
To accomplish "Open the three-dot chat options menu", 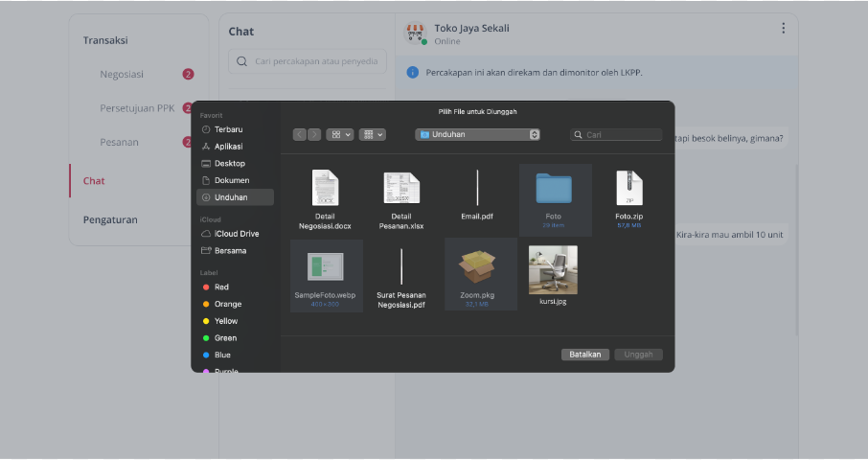I will (783, 28).
